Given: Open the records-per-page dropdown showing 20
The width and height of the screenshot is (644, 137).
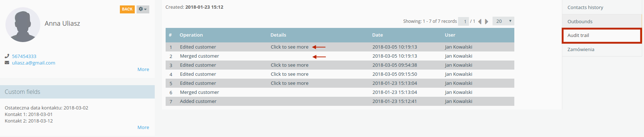Looking at the screenshot, I should pyautogui.click(x=503, y=21).
